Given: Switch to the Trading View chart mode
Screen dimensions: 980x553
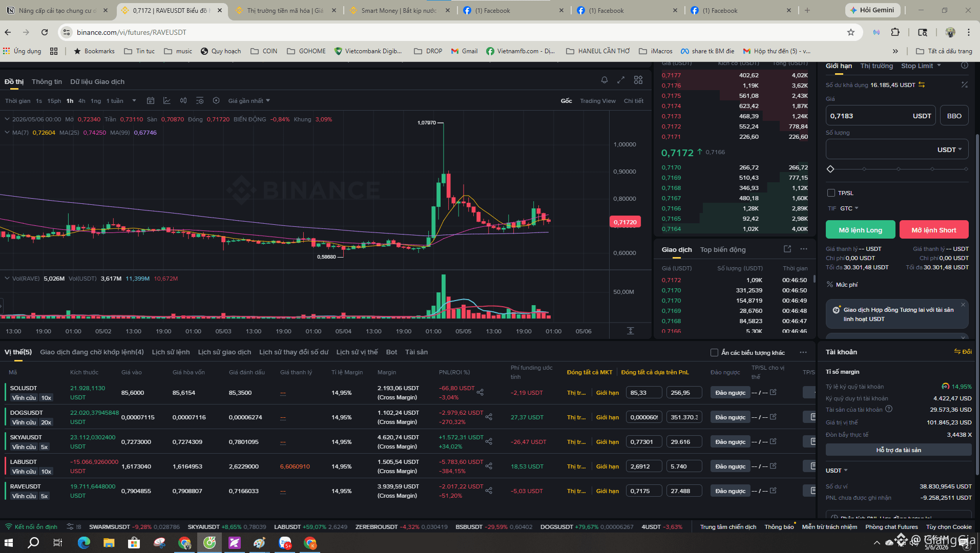Looking at the screenshot, I should [x=598, y=101].
